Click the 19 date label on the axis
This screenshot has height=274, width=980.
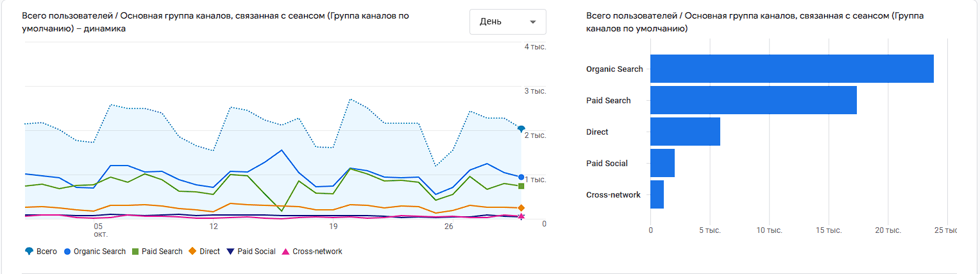333,227
